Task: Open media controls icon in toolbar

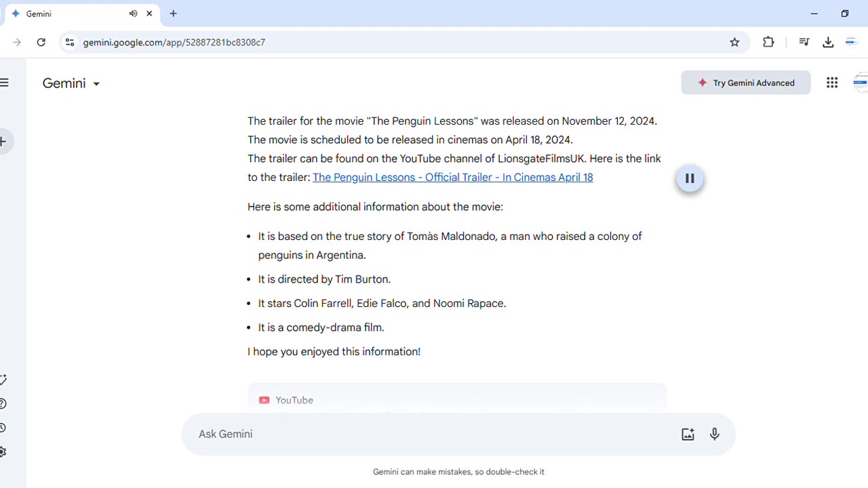Action: (x=804, y=42)
